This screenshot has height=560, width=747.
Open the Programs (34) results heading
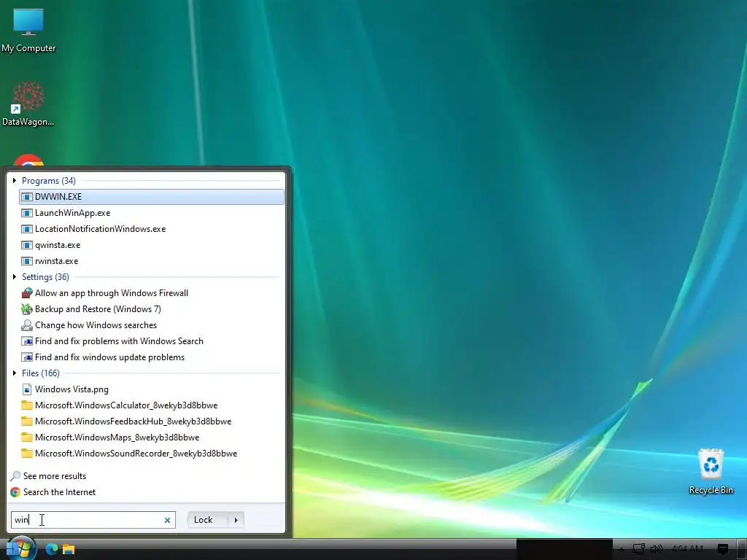pyautogui.click(x=49, y=181)
